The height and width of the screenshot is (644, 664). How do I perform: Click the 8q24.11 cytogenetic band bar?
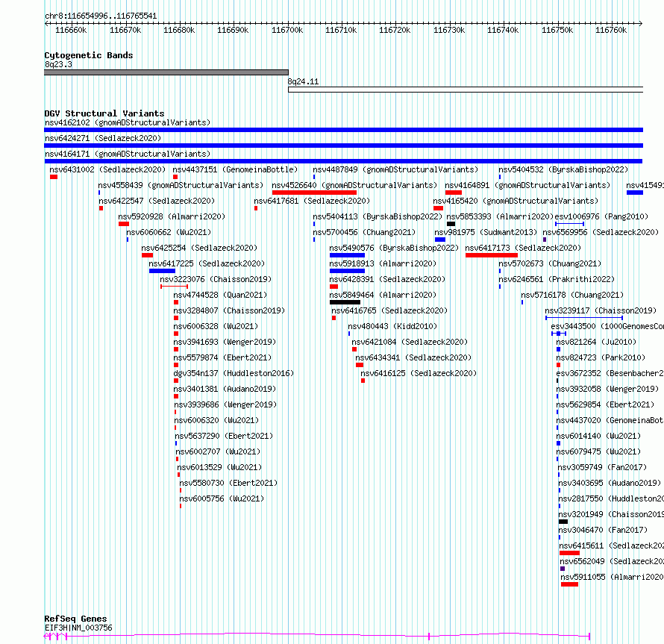pyautogui.click(x=466, y=90)
